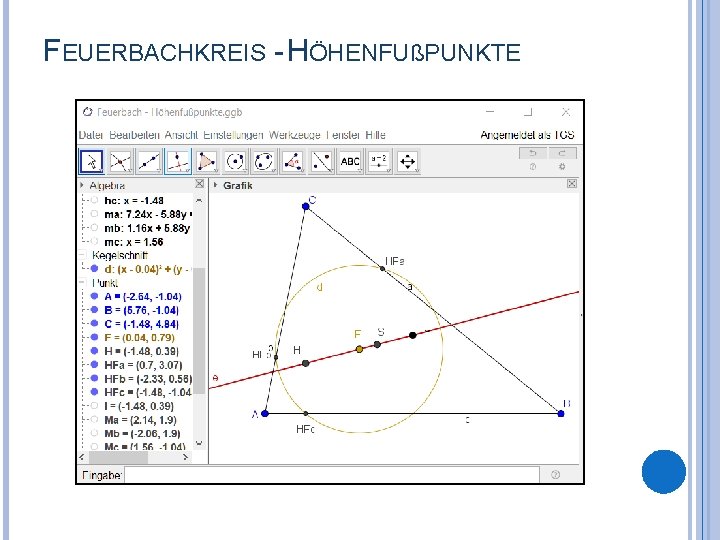Toggle visibility of line hc
This screenshot has width=720, height=540.
[94, 200]
